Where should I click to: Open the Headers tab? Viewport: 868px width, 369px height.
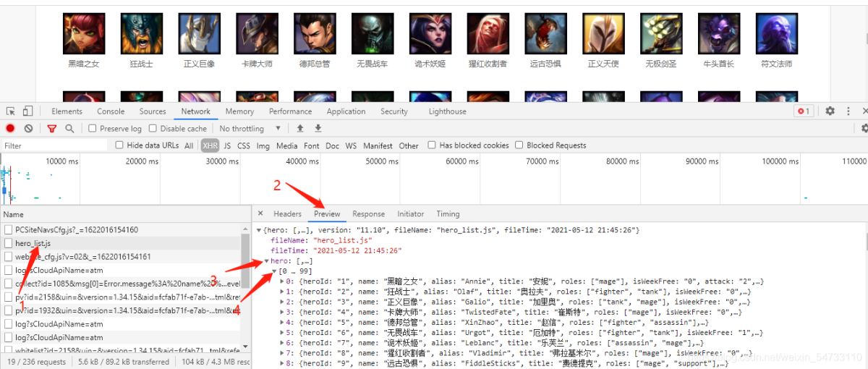coord(287,214)
